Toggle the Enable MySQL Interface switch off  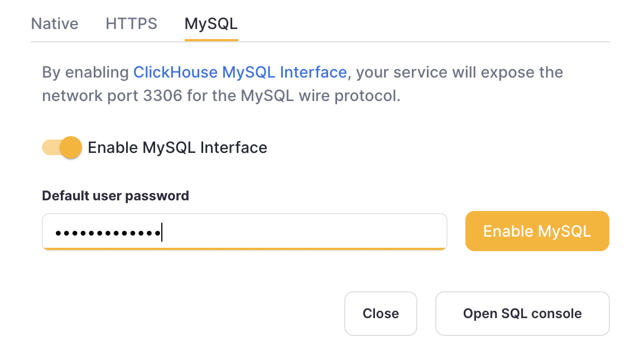[x=61, y=147]
